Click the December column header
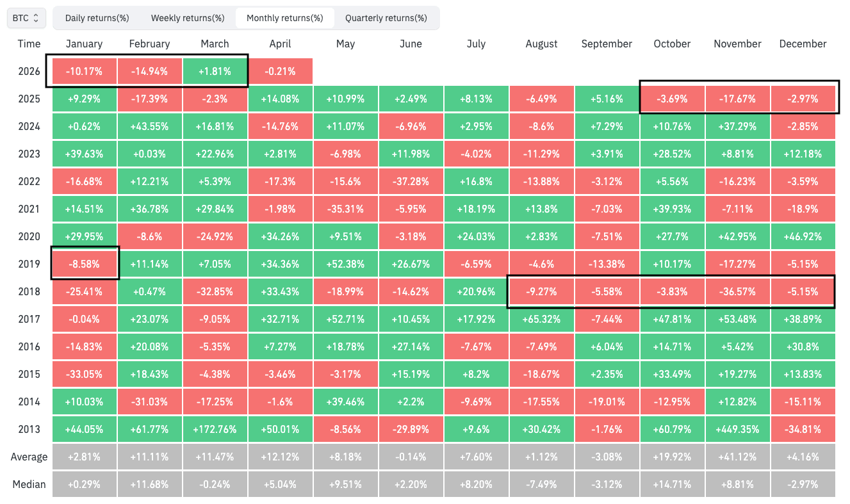This screenshot has height=504, width=850. tap(803, 44)
